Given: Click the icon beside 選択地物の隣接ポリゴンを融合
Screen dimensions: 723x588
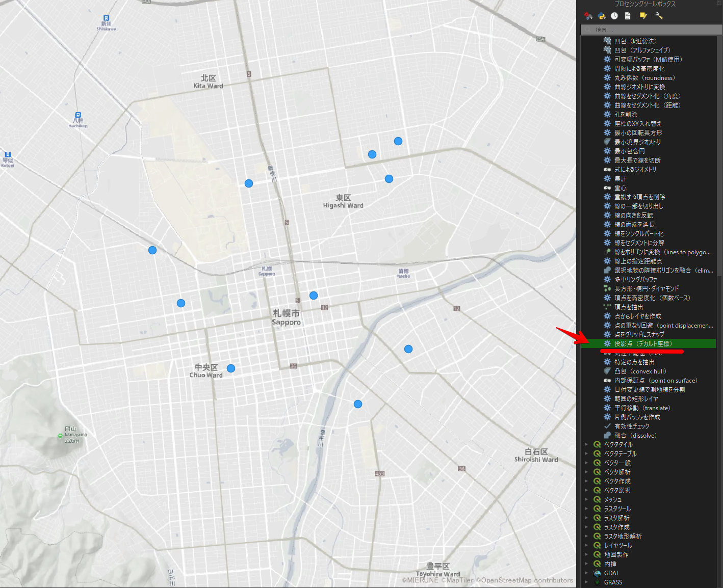Looking at the screenshot, I should coord(607,270).
